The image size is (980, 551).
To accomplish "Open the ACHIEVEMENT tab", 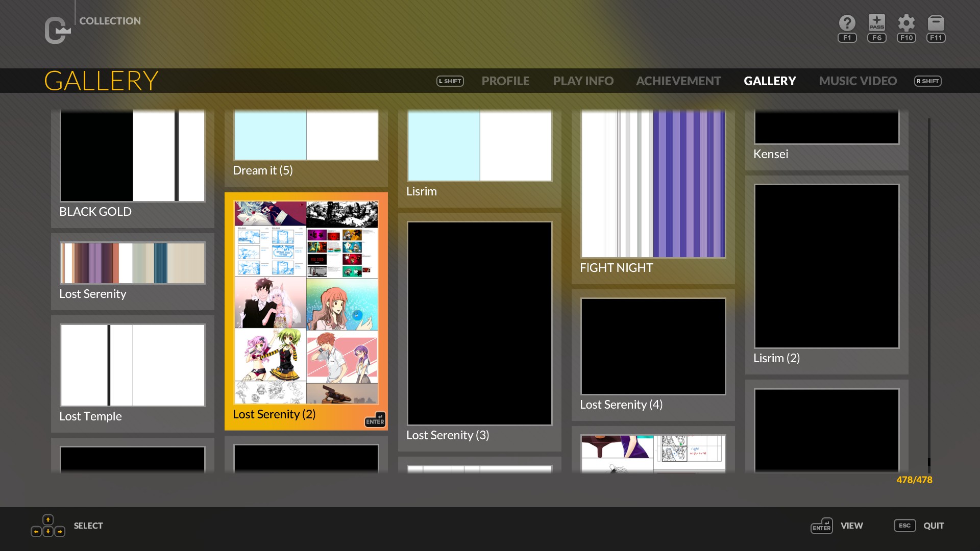I will click(678, 81).
